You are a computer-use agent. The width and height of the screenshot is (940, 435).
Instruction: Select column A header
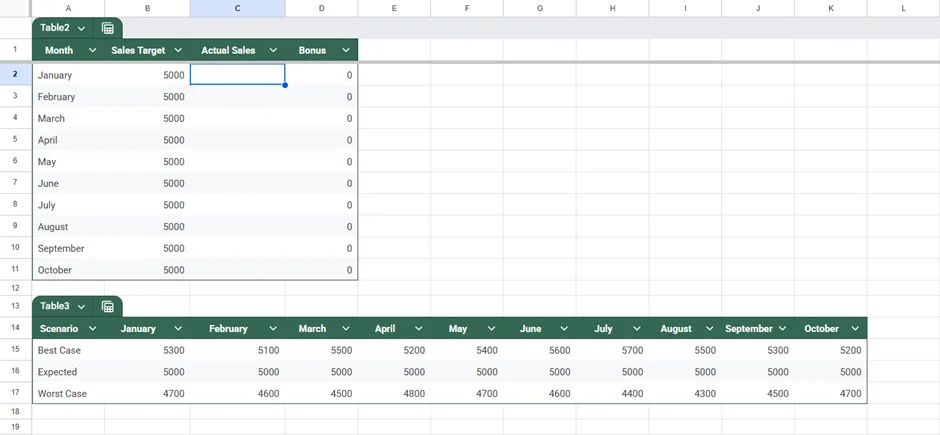point(68,8)
